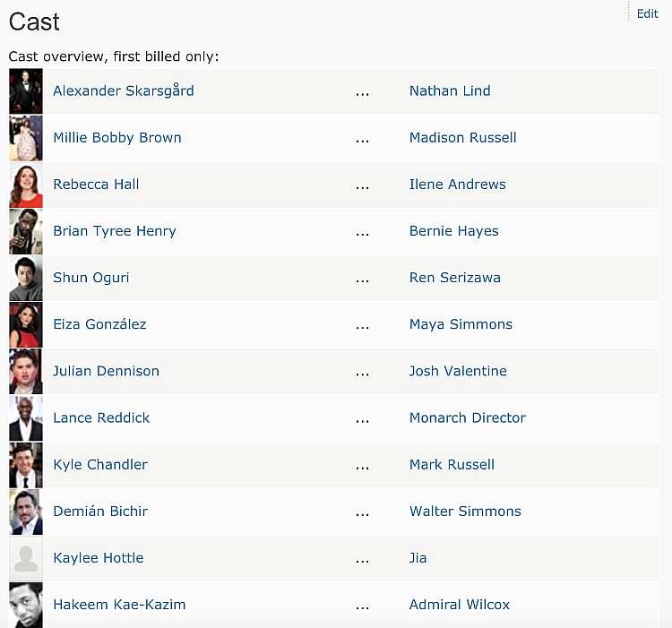Open the Madison Russell character link

462,137
